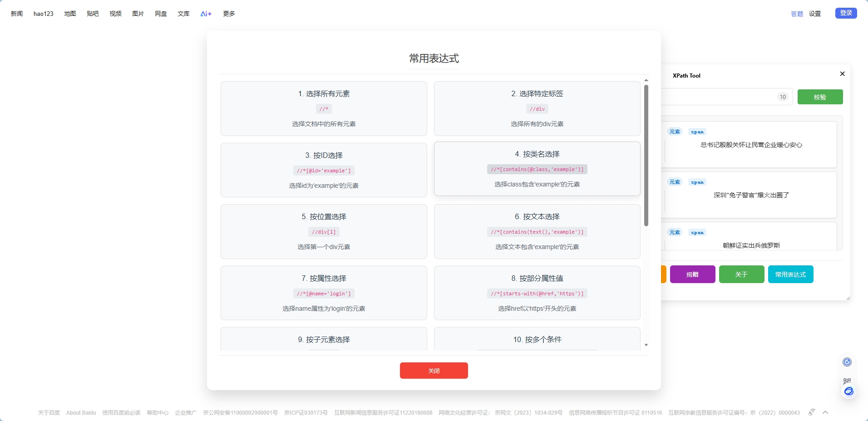Select card 4. 按类名选择

(x=537, y=169)
